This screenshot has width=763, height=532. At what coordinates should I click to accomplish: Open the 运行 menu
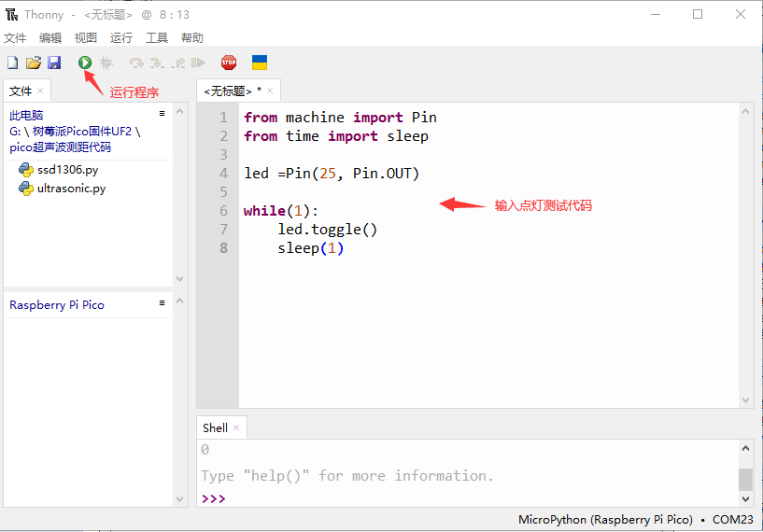pos(121,38)
